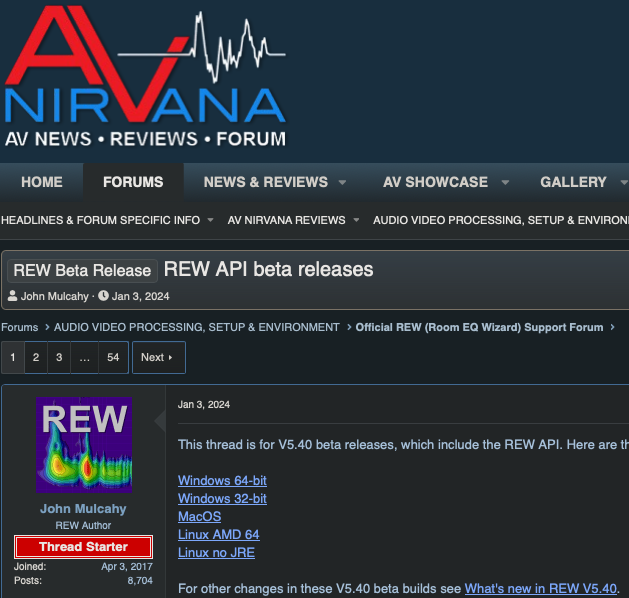This screenshot has width=629, height=598.
Task: Click the clock icon beside thread date
Action: (103, 296)
